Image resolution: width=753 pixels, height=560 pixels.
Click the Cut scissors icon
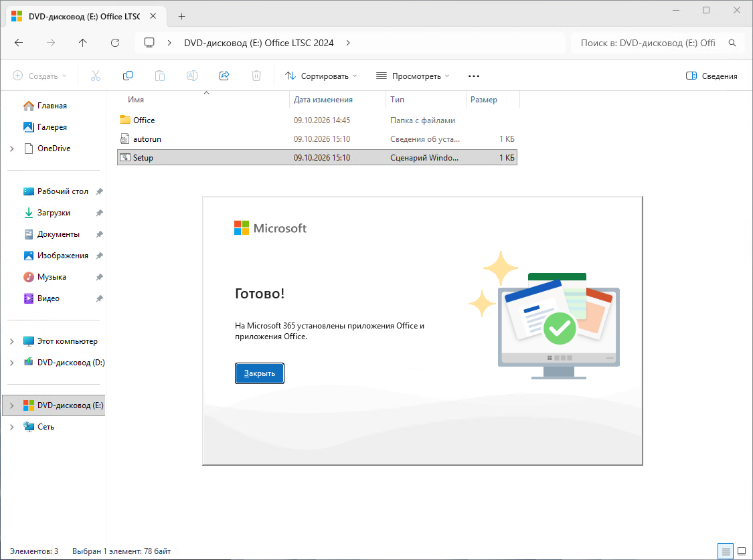pyautogui.click(x=96, y=76)
